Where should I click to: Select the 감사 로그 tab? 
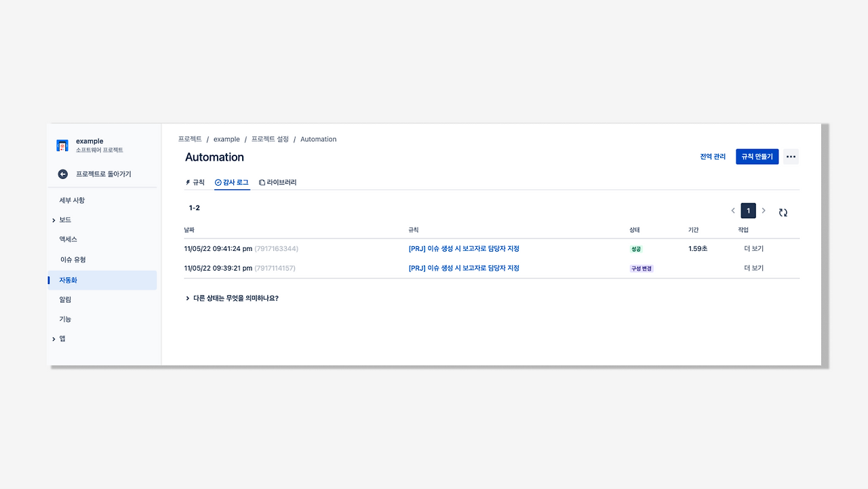click(x=232, y=182)
